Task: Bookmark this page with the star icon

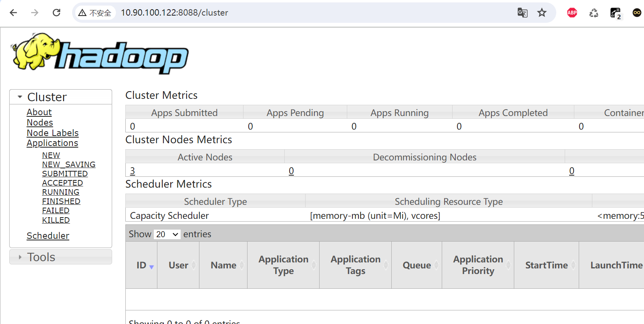Action: (x=542, y=13)
